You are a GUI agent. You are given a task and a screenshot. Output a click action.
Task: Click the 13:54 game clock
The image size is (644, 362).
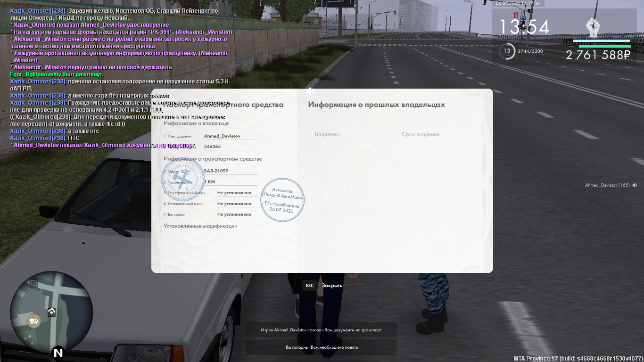pyautogui.click(x=524, y=27)
